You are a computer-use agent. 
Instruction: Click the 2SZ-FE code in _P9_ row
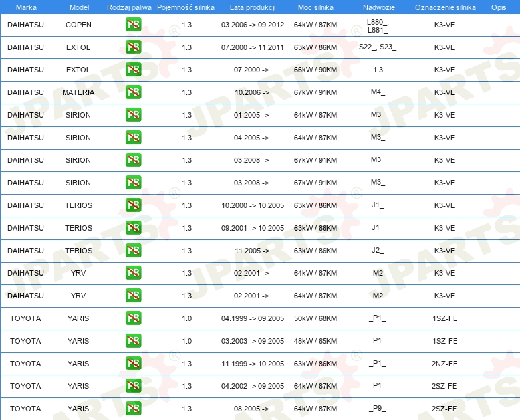point(444,409)
